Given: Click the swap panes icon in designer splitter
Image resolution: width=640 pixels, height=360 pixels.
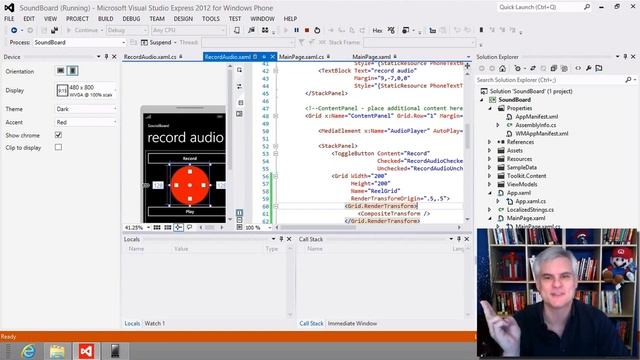Looking at the screenshot, I should [x=239, y=87].
